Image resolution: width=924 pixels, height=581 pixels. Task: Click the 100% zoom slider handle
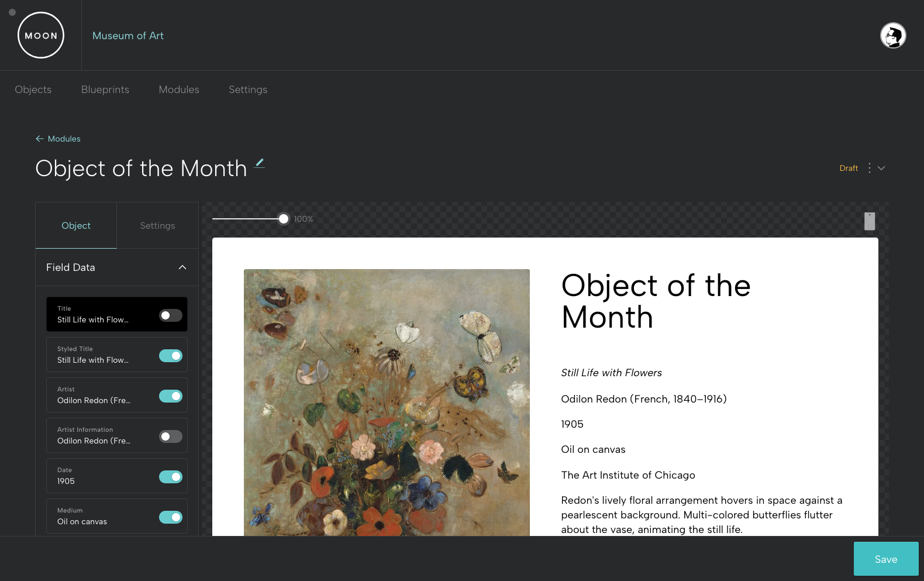coord(284,219)
